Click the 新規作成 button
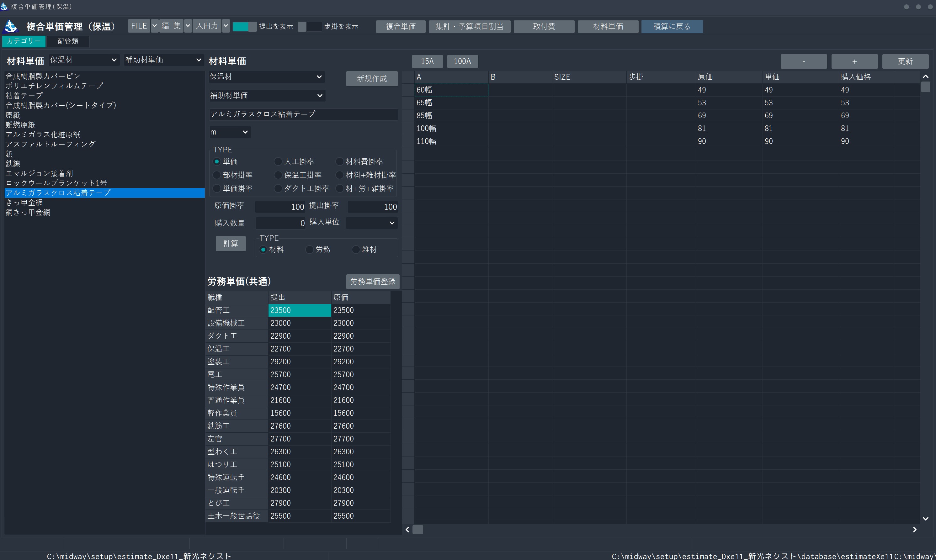This screenshot has height=560, width=936. point(372,78)
